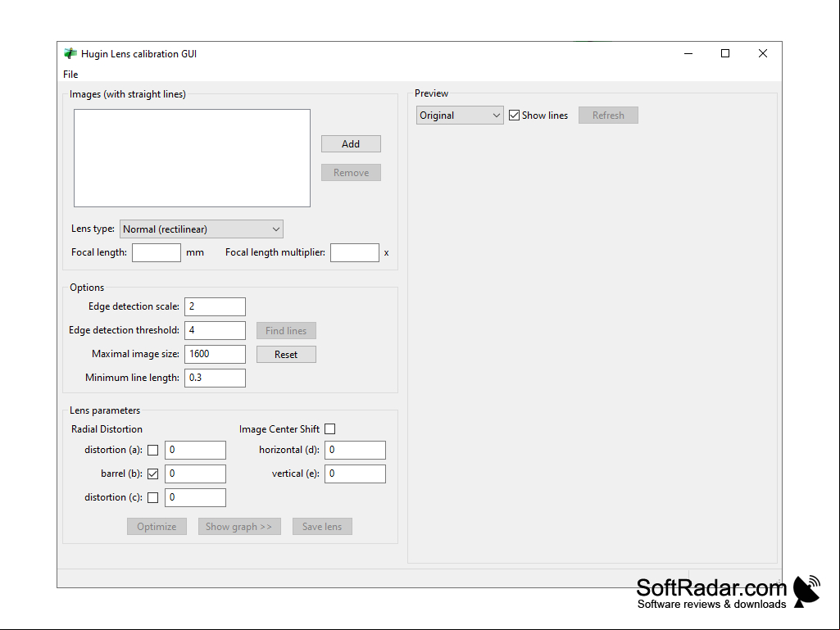Enable the Image Center Shift checkbox
Screen dimensions: 840x630
pyautogui.click(x=330, y=429)
